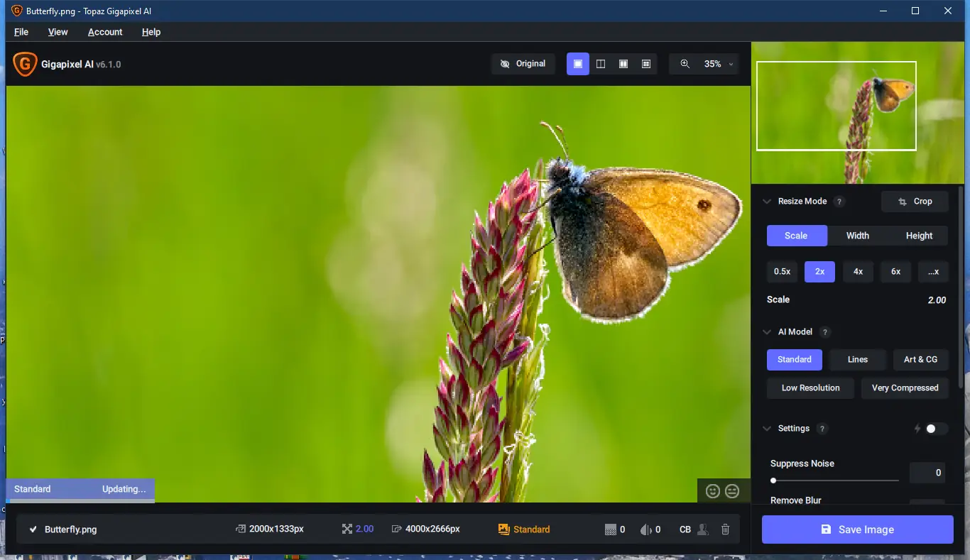Image resolution: width=970 pixels, height=560 pixels.
Task: Select the single view layout icon
Action: (x=578, y=64)
